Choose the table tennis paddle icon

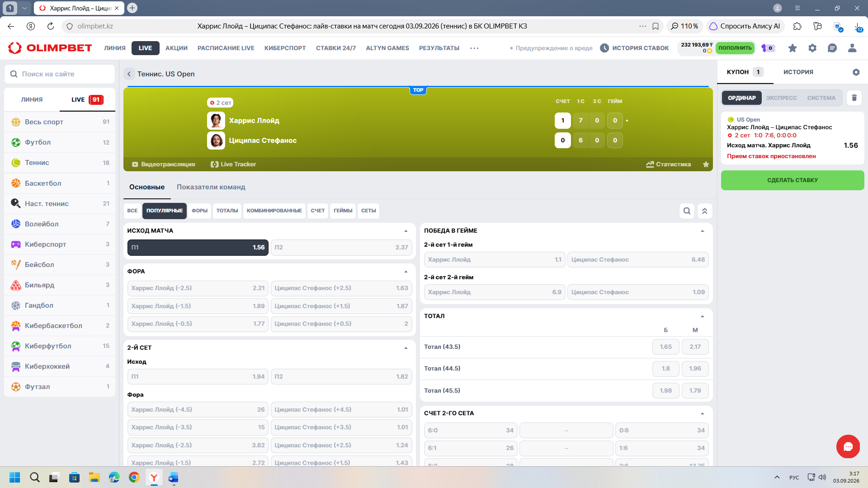(x=16, y=203)
